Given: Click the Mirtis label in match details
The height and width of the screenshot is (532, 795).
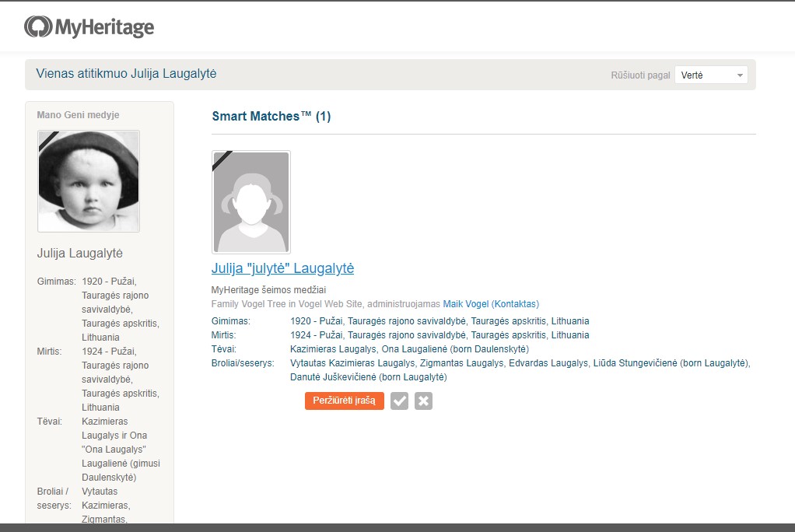Looking at the screenshot, I should coord(223,335).
